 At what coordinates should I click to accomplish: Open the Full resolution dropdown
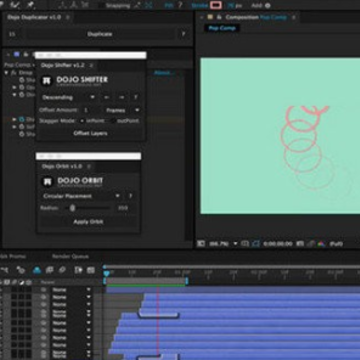[337, 244]
